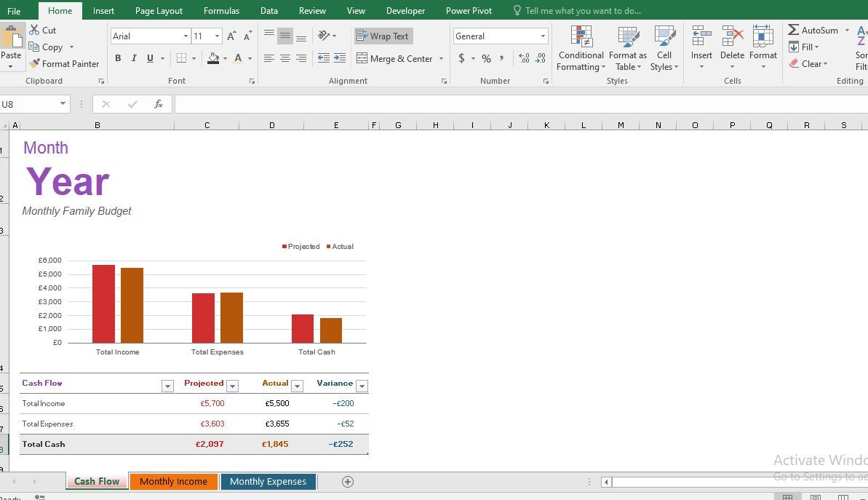
Task: Select the Bottom Align icon
Action: tap(301, 37)
